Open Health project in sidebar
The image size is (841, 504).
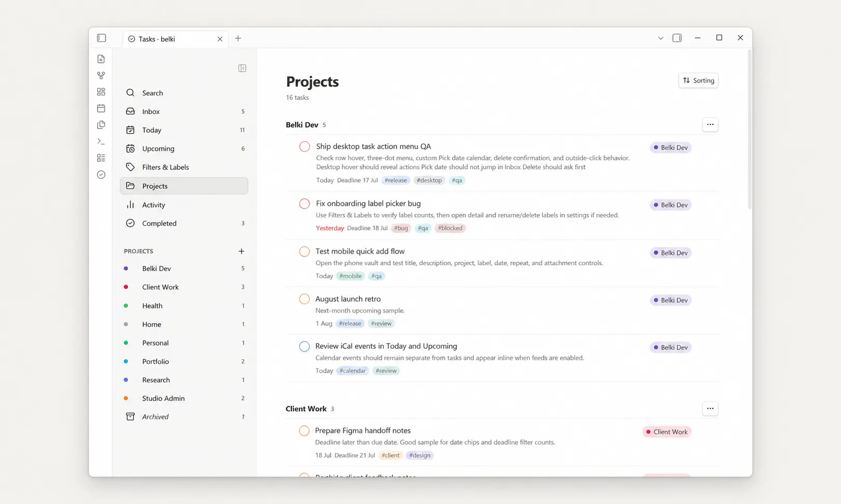point(184,306)
